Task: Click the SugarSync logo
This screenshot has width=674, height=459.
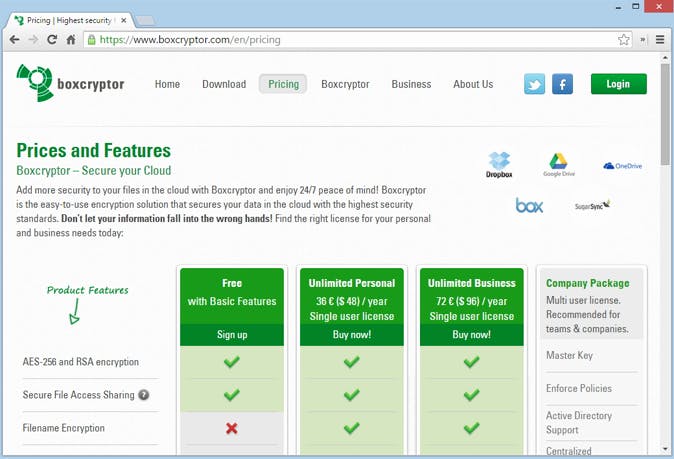Action: (x=592, y=205)
